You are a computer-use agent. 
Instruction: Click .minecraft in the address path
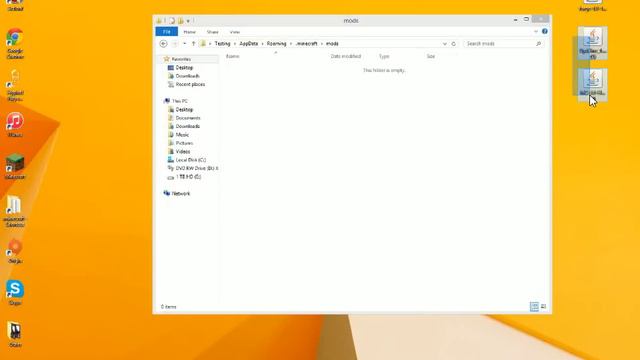tap(307, 44)
